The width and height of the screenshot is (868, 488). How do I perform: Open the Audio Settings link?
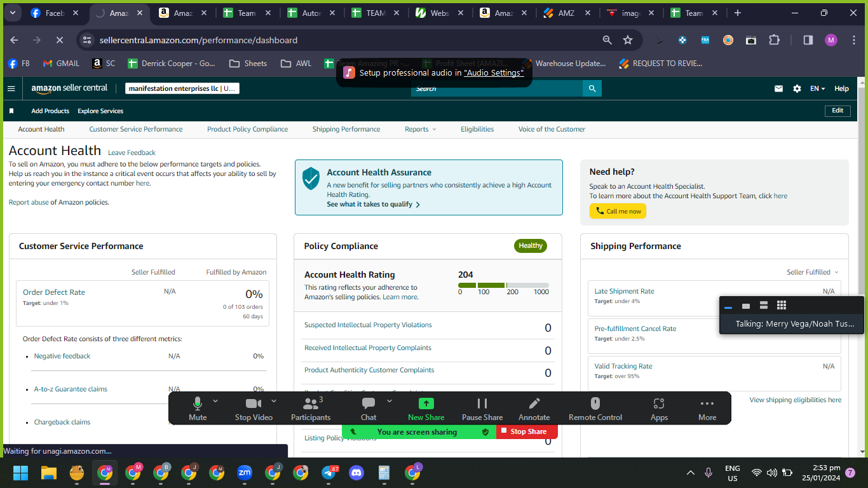click(494, 73)
